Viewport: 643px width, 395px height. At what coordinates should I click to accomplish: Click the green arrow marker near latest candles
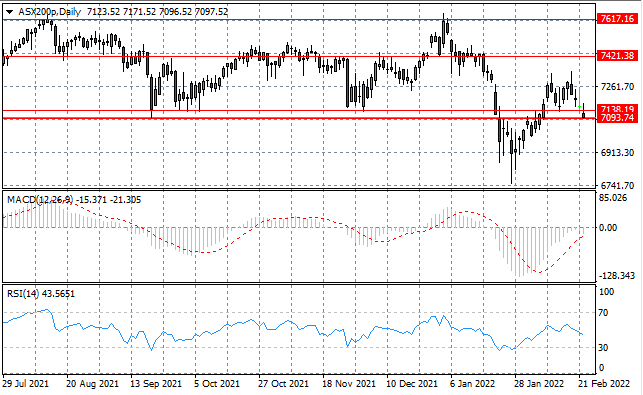pos(579,99)
